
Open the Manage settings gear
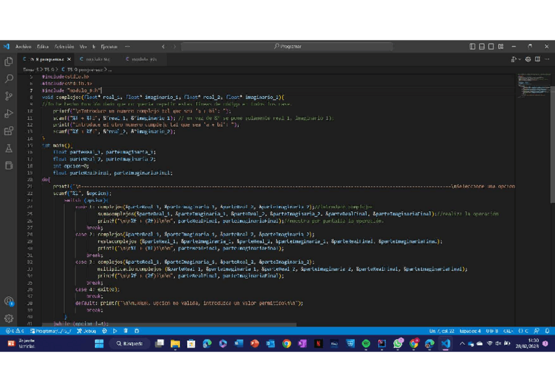tap(9, 319)
